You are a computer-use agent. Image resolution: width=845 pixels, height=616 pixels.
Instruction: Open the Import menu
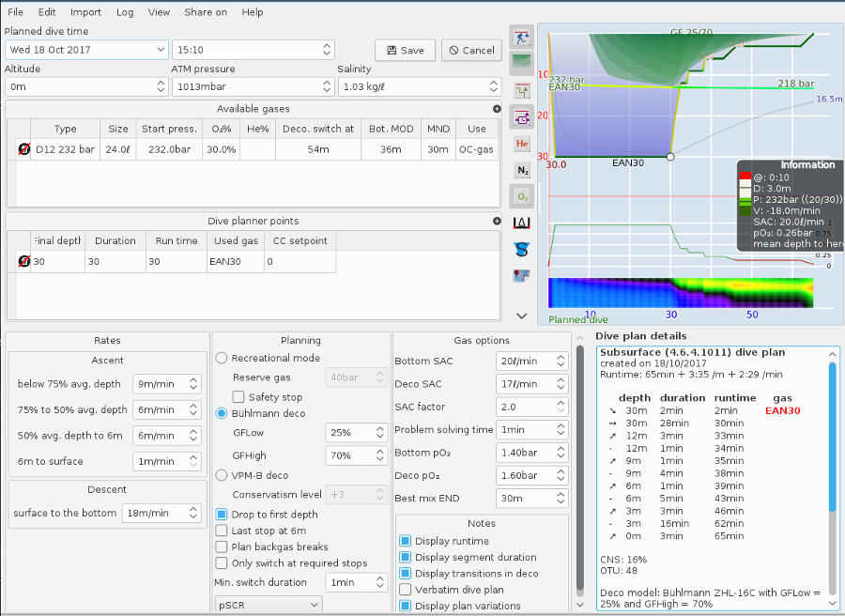[85, 12]
